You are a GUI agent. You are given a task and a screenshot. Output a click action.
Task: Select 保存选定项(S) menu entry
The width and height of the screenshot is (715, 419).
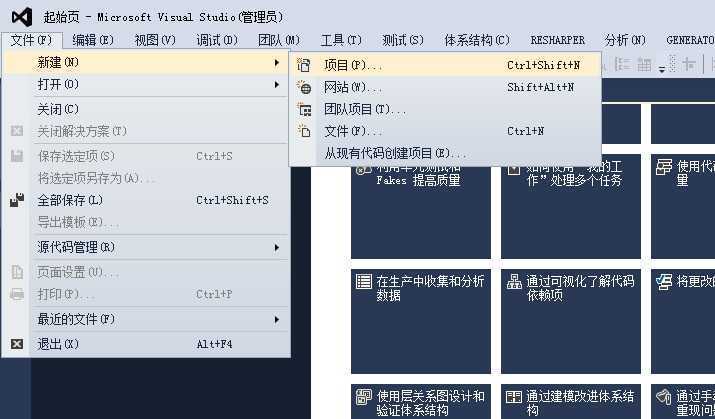coord(146,156)
